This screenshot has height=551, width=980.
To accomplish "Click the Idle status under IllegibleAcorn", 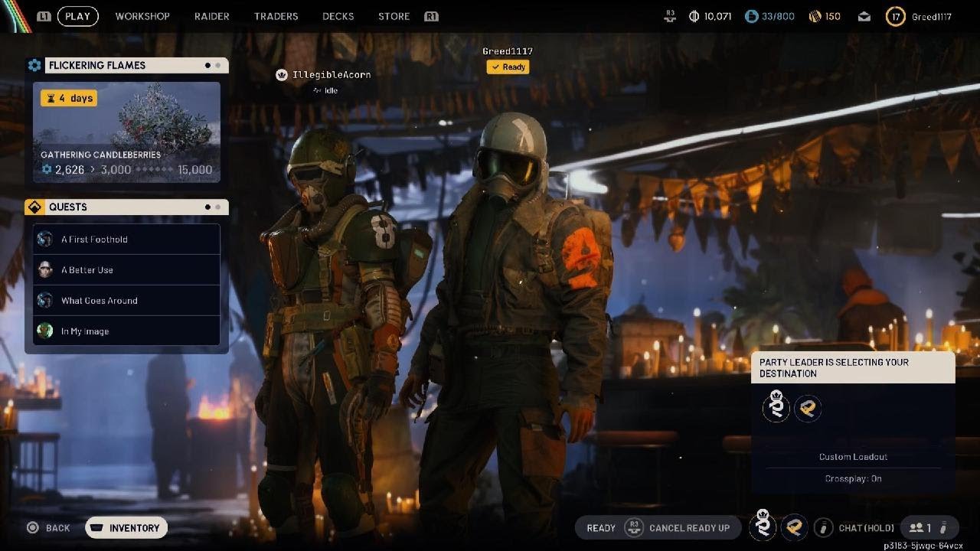I will pyautogui.click(x=325, y=90).
